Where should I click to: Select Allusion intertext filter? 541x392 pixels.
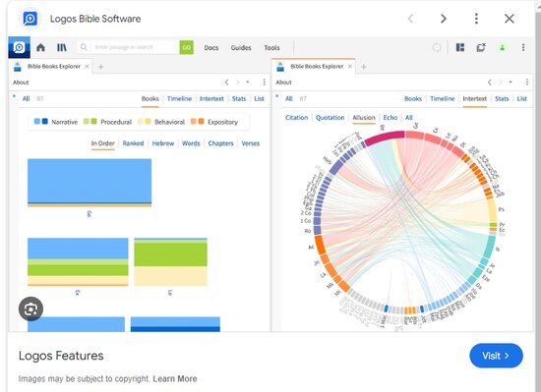(364, 118)
